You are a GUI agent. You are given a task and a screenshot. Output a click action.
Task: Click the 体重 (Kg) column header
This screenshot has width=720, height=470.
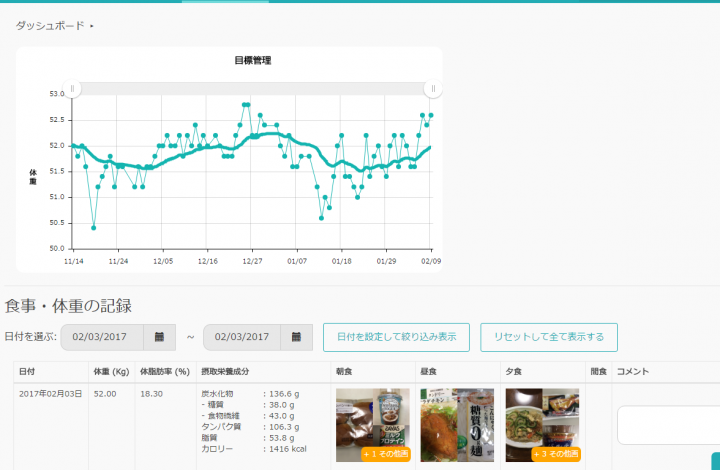[x=110, y=372]
